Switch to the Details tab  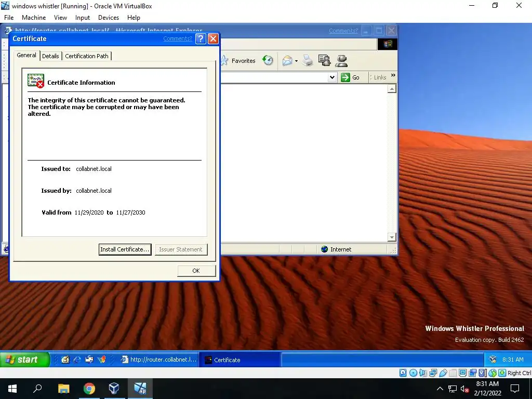[50, 56]
